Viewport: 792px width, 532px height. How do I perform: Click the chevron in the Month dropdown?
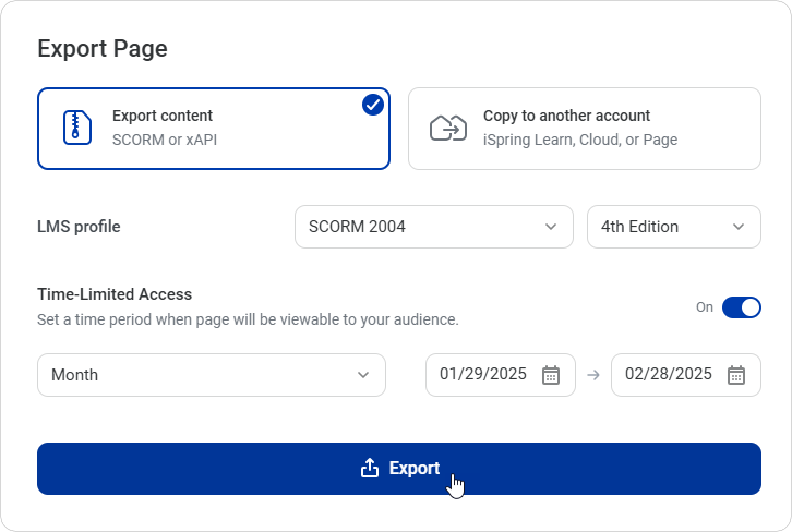click(x=363, y=375)
